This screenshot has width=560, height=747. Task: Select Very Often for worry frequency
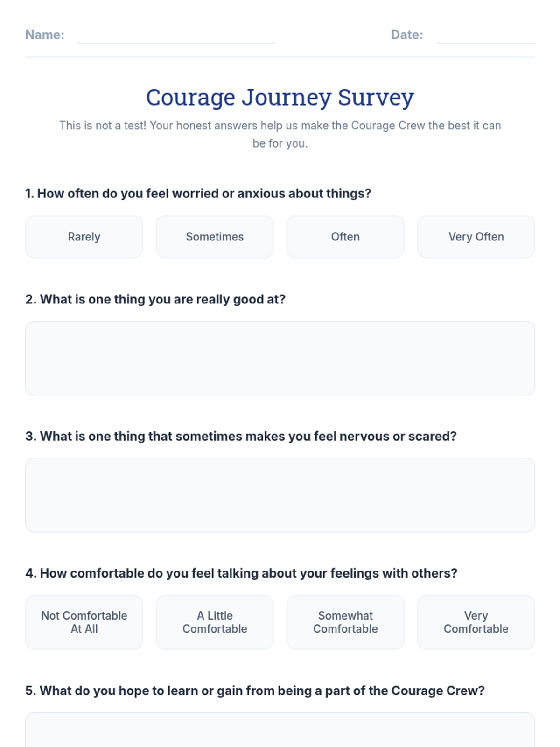476,237
